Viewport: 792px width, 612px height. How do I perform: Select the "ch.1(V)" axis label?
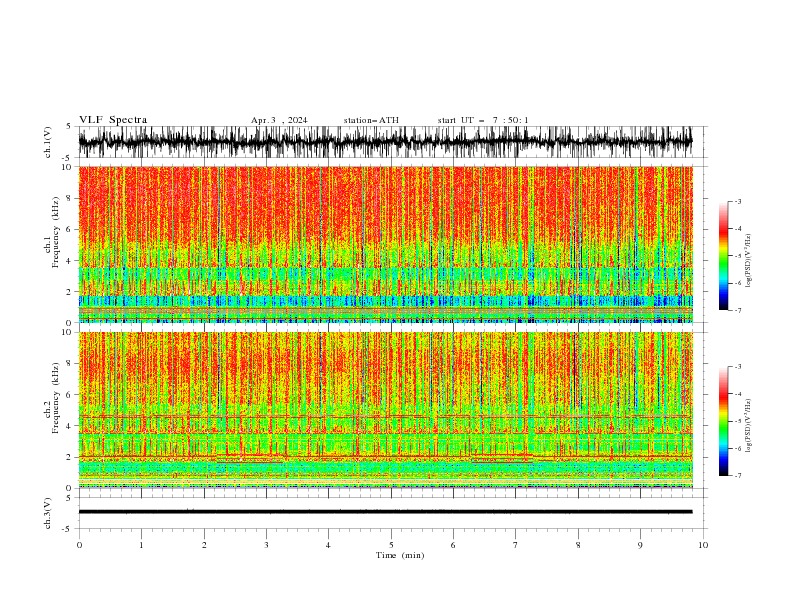(48, 142)
